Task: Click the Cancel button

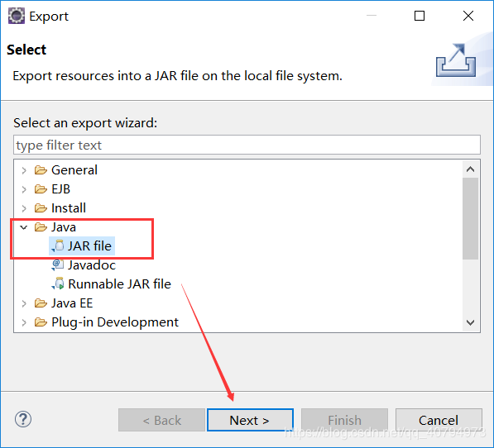Action: [x=439, y=420]
